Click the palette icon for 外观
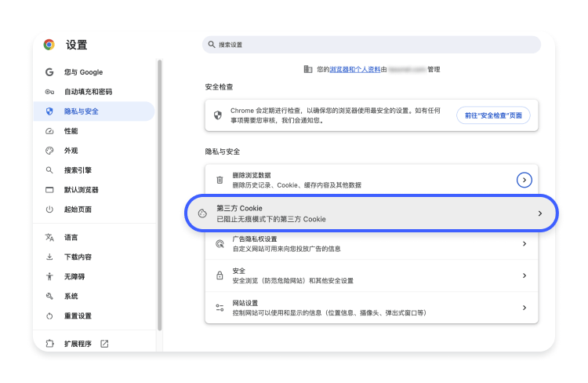 click(x=49, y=151)
